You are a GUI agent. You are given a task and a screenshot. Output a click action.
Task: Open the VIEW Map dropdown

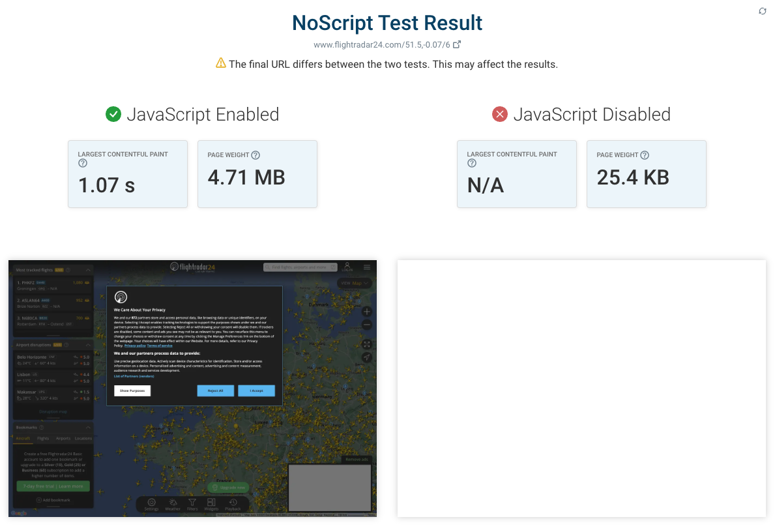355,283
